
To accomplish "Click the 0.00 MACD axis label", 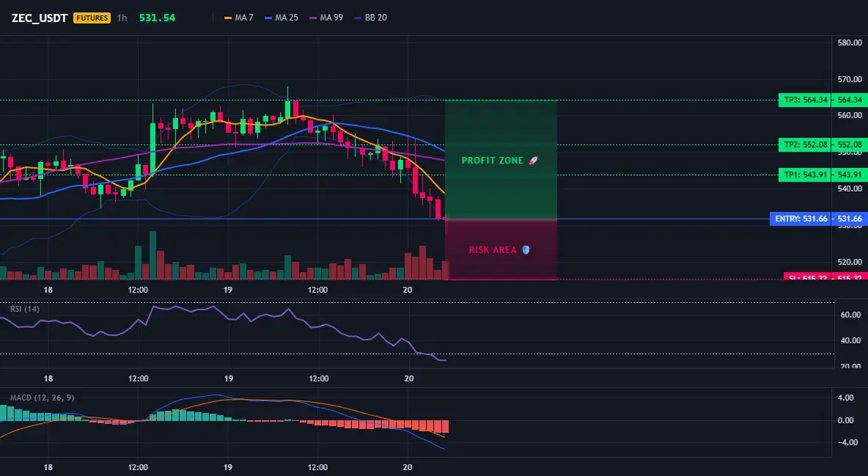I will pos(845,420).
